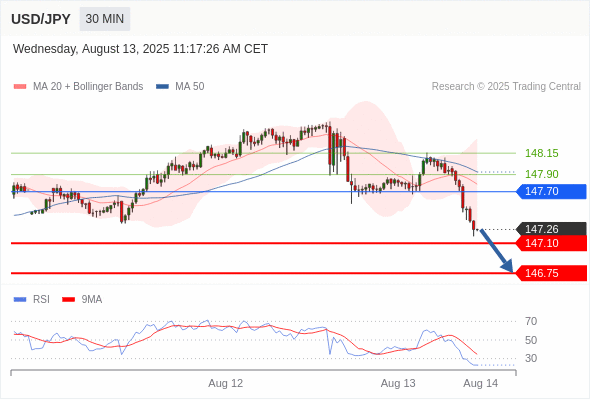Click the green 147.90 resistance label

click(541, 174)
